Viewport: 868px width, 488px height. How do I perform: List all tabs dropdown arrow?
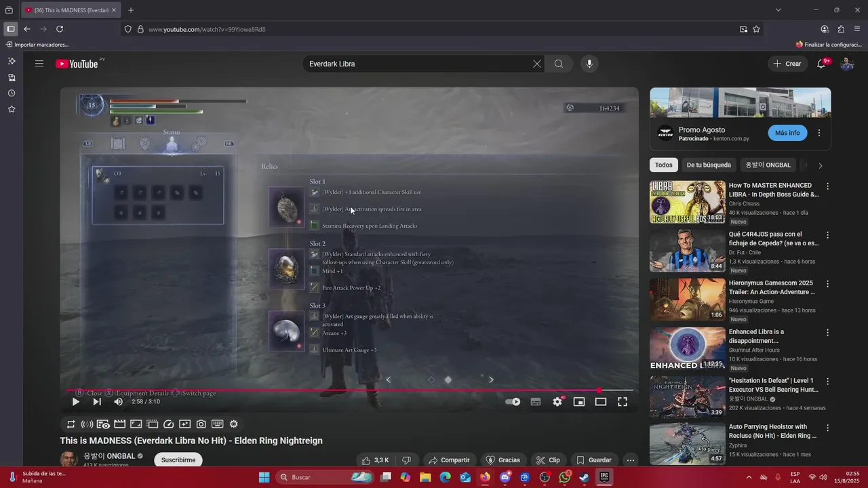pos(778,10)
